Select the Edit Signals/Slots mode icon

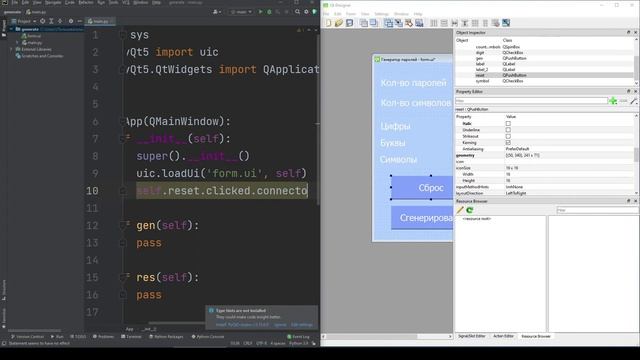point(399,23)
